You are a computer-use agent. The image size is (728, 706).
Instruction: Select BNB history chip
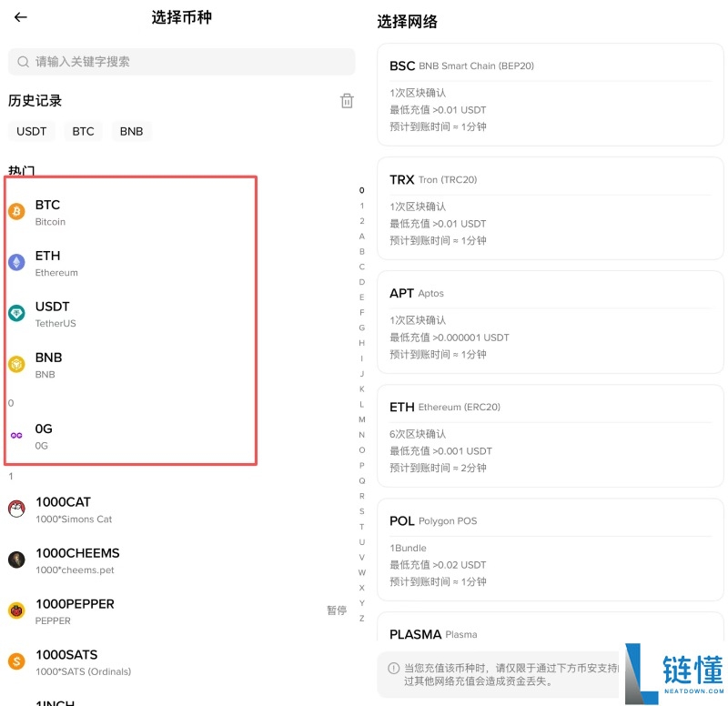(x=131, y=131)
